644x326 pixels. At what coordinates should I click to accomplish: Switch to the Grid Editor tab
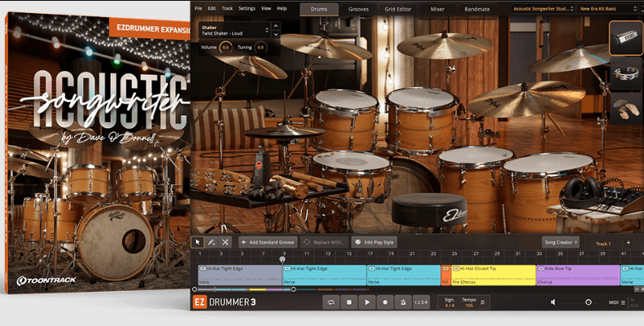(x=397, y=9)
